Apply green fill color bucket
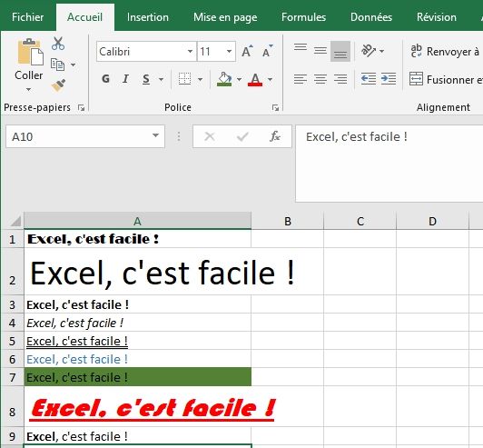This screenshot has height=448, width=483. [224, 79]
